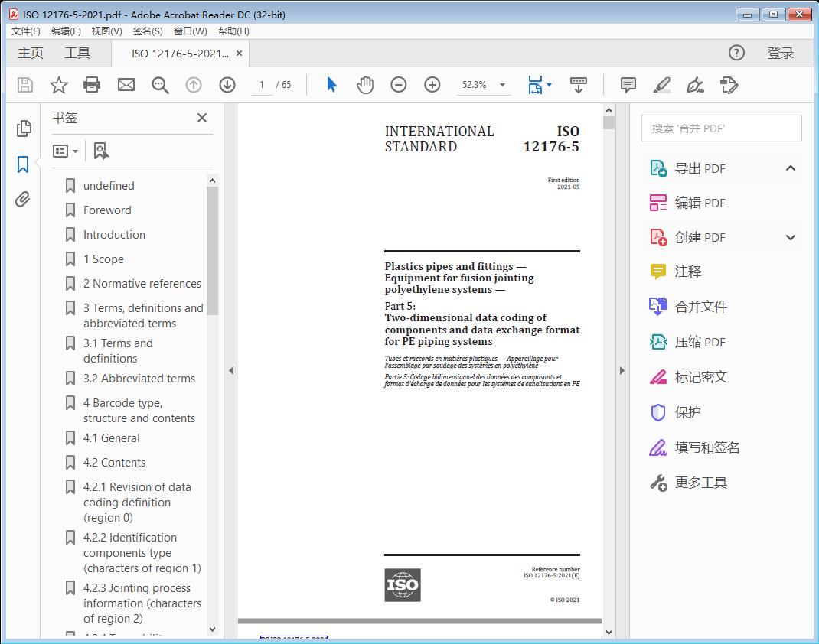
Task: Click the 登录 sign-in button
Action: 781,53
